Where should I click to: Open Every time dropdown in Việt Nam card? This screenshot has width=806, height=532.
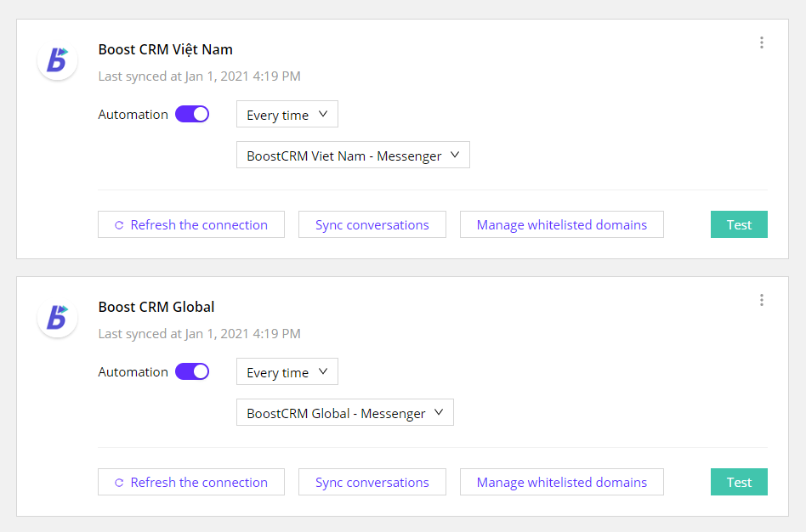(x=287, y=114)
